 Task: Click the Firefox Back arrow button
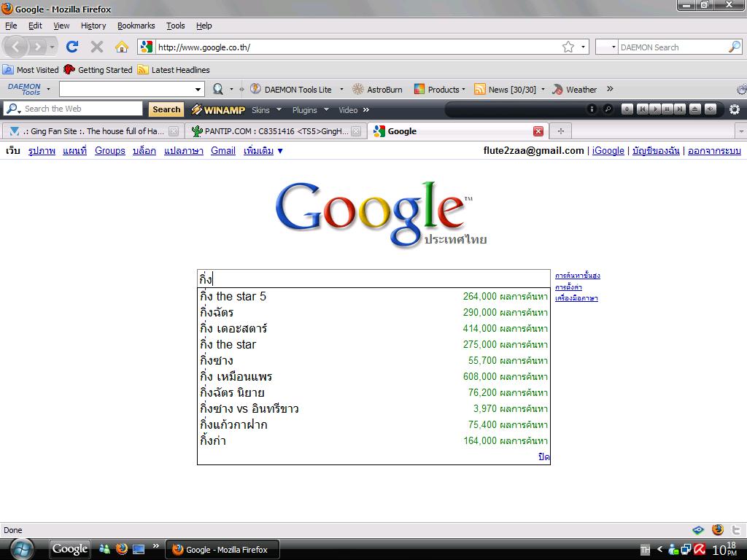16,47
